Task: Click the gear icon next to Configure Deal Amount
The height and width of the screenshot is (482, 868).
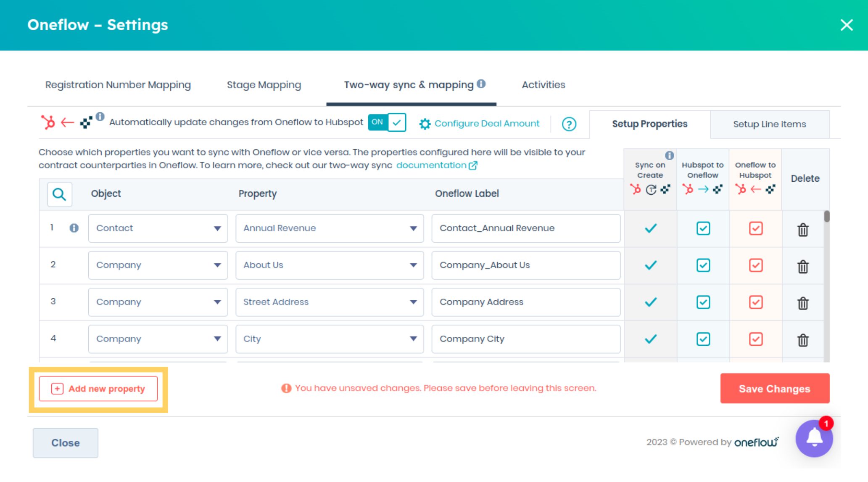Action: (x=425, y=123)
